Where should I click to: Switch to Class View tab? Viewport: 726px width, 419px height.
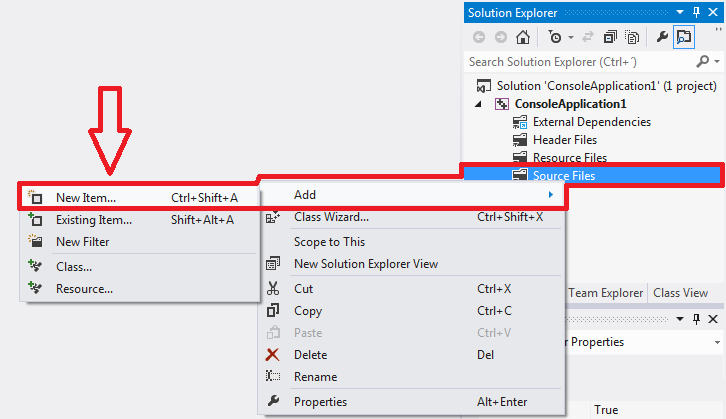point(680,293)
